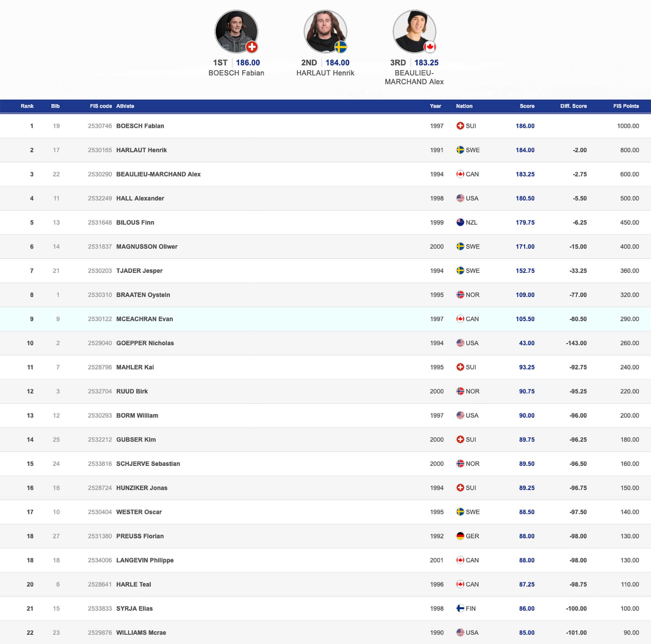Click the Swiss flag badge on first-place photo

(252, 47)
